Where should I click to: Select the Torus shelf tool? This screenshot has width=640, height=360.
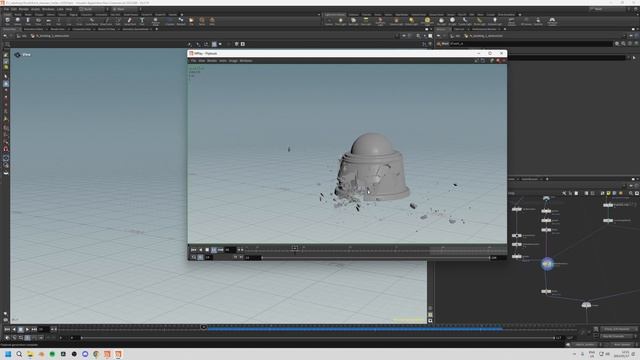tap(38, 20)
